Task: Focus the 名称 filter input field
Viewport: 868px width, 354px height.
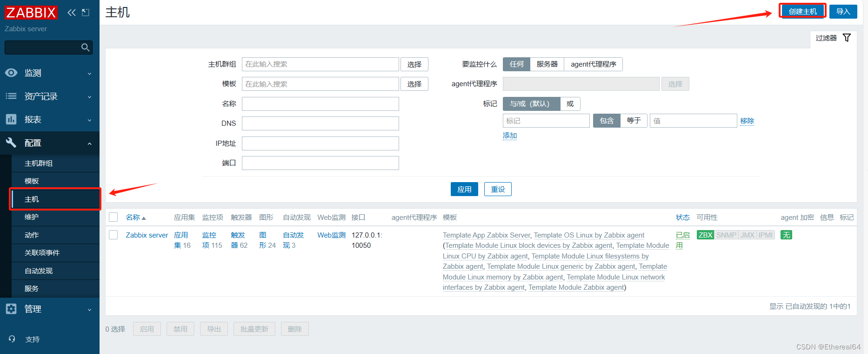Action: click(x=320, y=104)
